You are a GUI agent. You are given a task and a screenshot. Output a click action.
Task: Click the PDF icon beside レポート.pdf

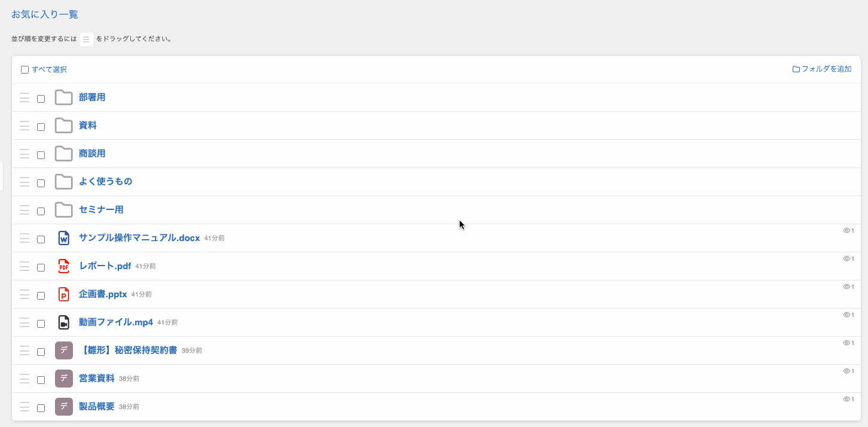click(x=64, y=266)
